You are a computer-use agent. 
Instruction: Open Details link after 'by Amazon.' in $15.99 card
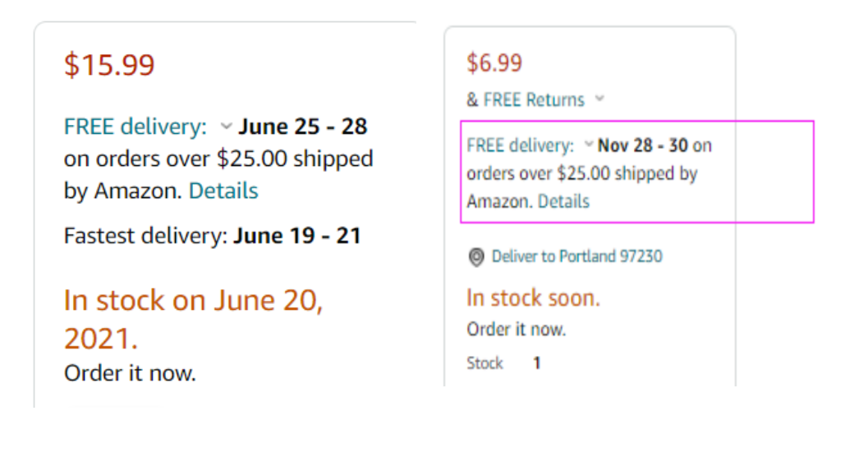click(x=223, y=191)
